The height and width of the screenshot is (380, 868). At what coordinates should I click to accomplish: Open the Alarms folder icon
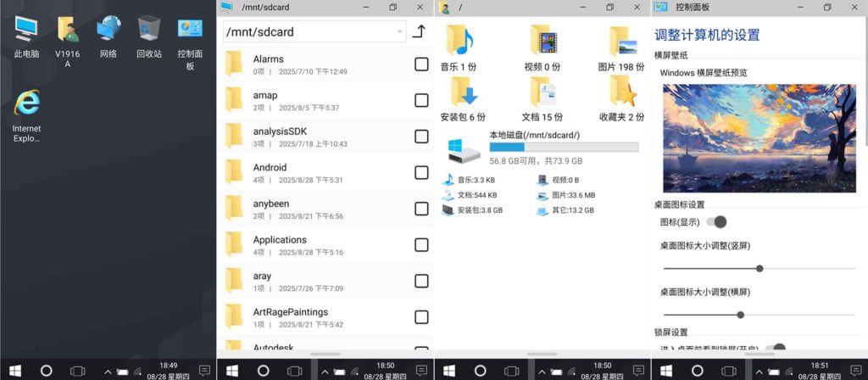coord(234,64)
